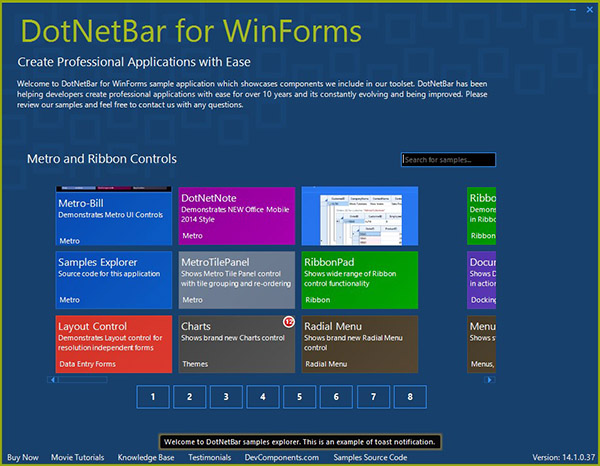Click the Version 14.1.0.37 text
600x466 pixels.
564,457
